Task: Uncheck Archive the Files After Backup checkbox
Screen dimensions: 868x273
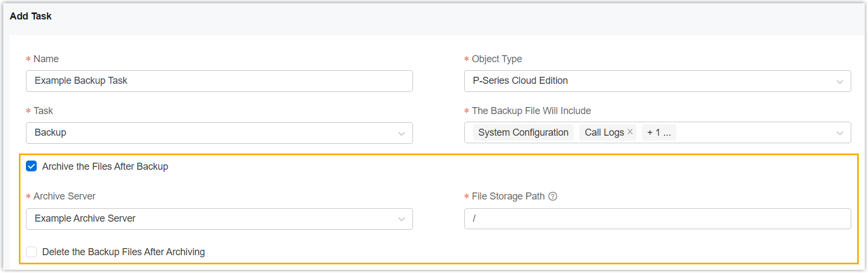Action: (31, 167)
